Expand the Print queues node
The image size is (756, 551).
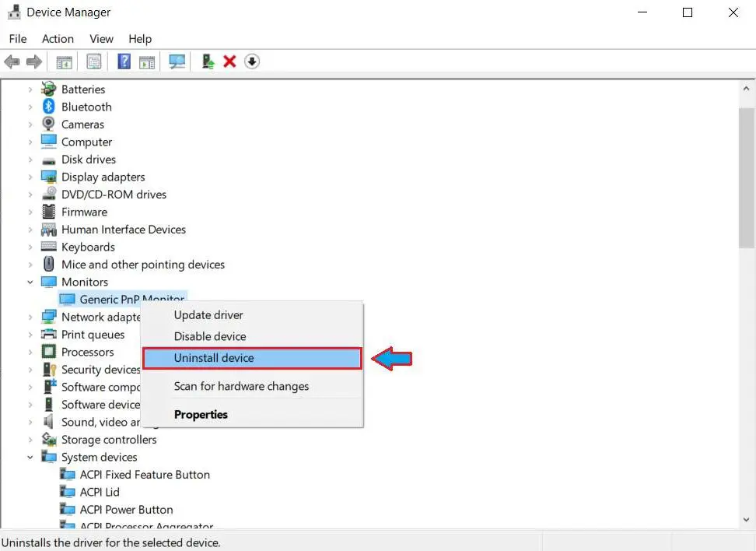tap(30, 335)
